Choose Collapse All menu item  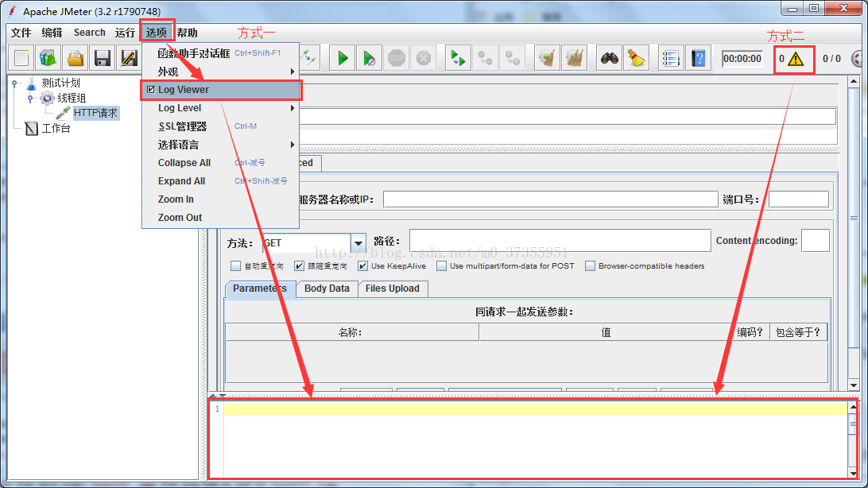(x=221, y=163)
